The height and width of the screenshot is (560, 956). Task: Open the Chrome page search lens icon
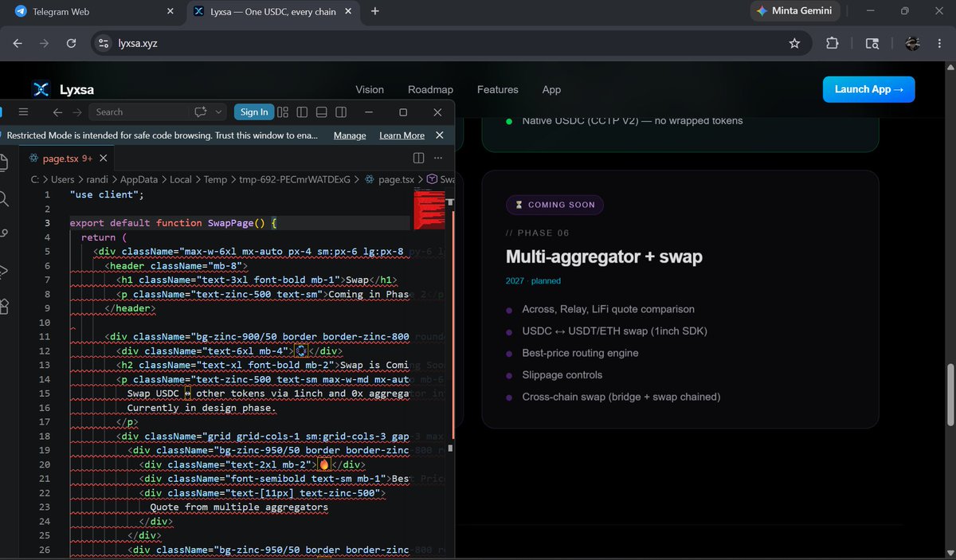(872, 43)
